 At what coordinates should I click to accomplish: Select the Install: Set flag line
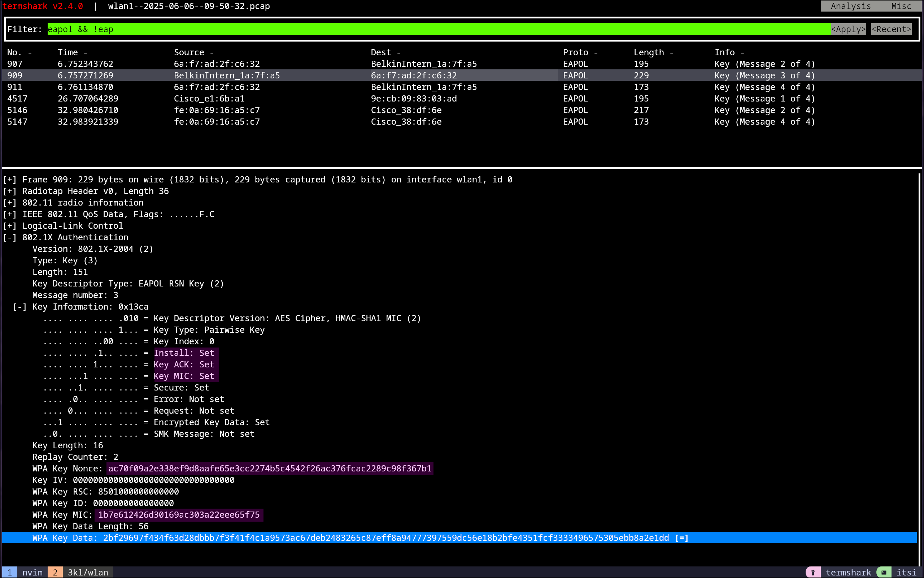128,353
